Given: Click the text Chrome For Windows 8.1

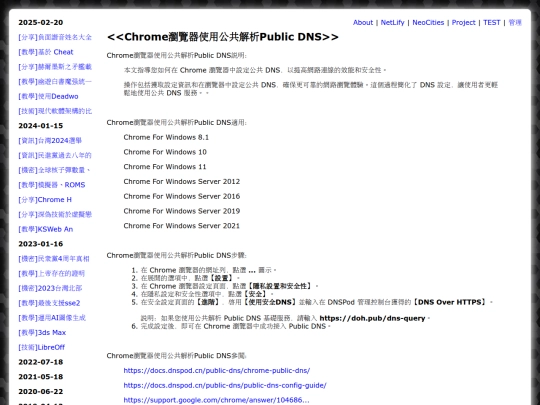Looking at the screenshot, I should [166, 137].
